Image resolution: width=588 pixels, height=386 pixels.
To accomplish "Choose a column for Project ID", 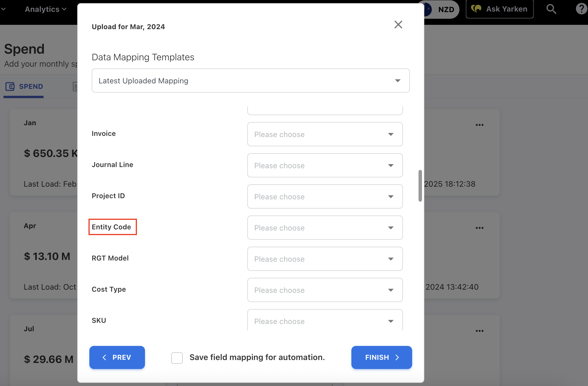I will (x=325, y=197).
